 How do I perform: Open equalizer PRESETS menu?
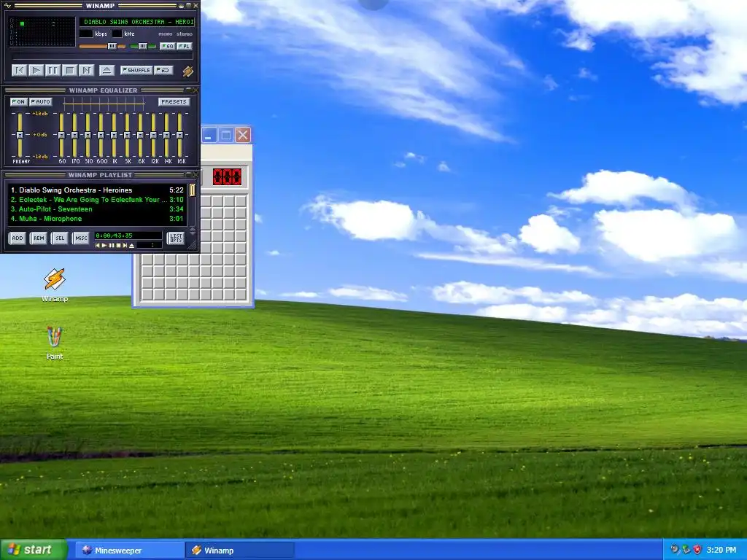(x=174, y=101)
